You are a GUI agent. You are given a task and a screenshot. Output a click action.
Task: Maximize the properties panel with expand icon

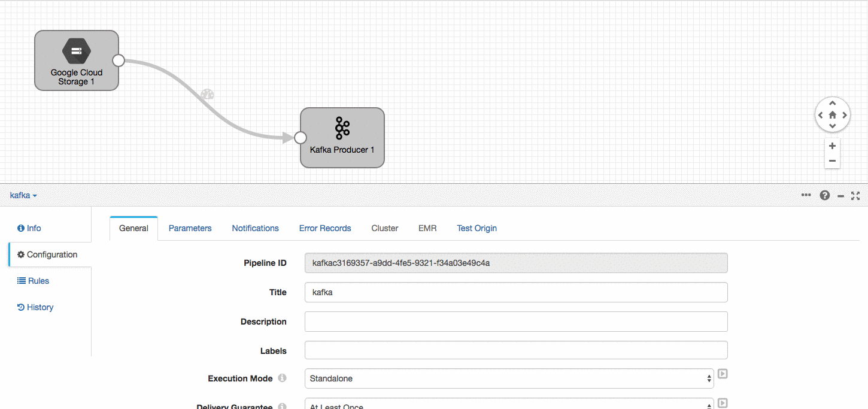[x=855, y=195]
